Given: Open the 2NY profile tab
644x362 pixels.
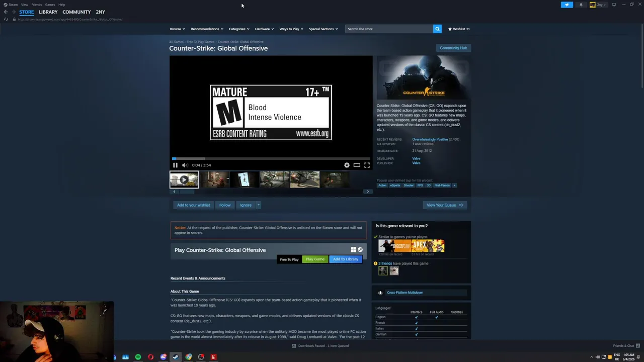Looking at the screenshot, I should (100, 12).
